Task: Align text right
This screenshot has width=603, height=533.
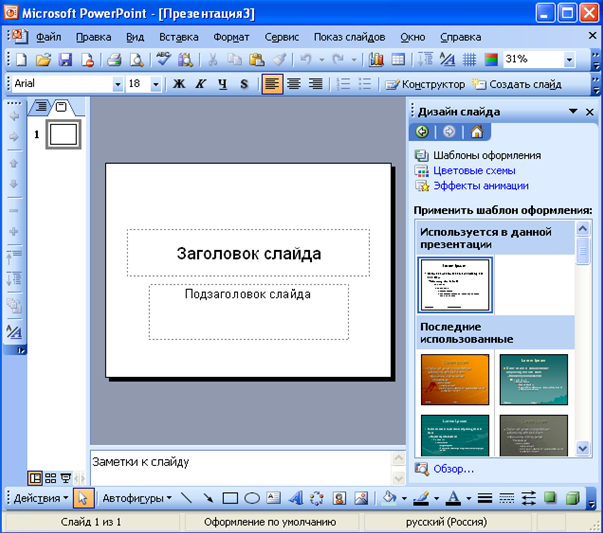Action: tap(316, 84)
